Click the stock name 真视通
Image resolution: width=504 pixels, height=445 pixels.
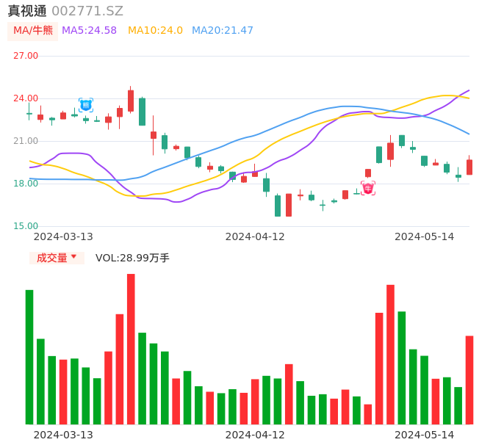click(x=27, y=11)
